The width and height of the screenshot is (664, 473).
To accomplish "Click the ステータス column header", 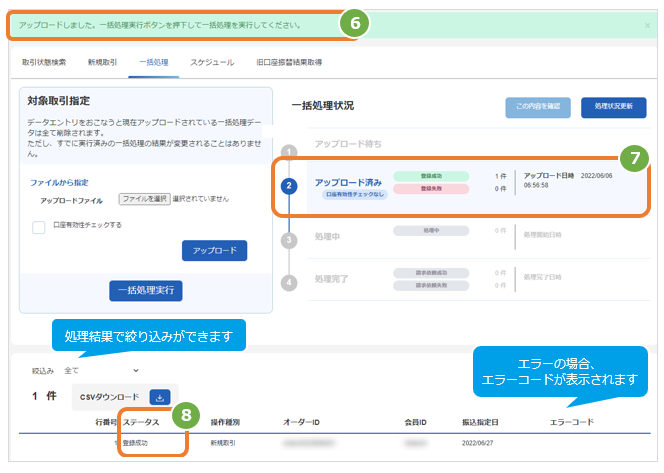I will point(141,422).
